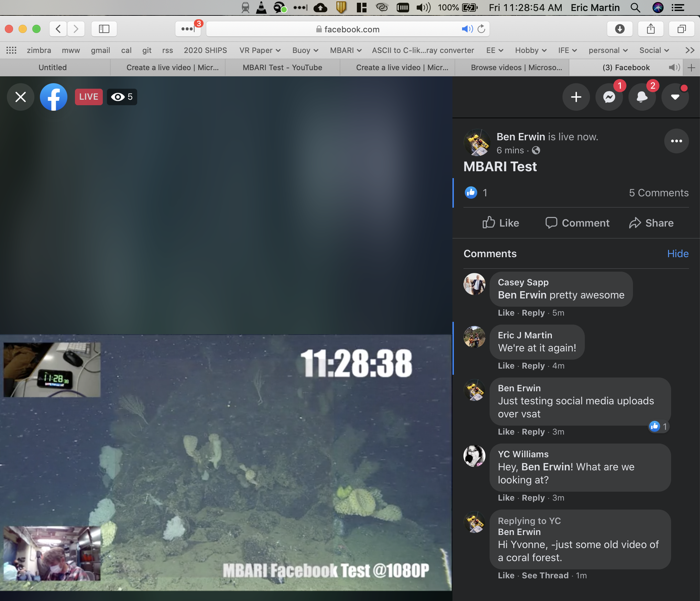This screenshot has height=601, width=700.
Task: Expand the Buoy bookmark folder
Action: pos(305,50)
